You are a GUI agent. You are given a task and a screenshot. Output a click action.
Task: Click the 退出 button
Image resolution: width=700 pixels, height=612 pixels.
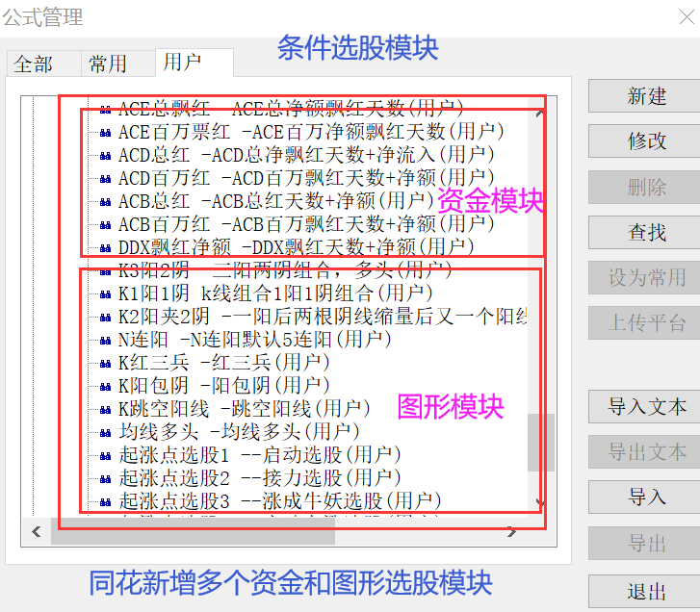pos(646,592)
